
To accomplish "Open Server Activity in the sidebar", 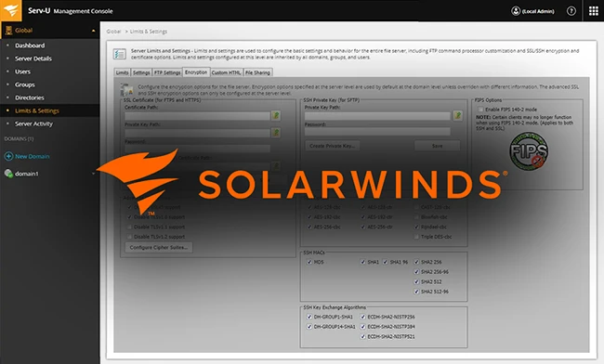I will click(33, 123).
